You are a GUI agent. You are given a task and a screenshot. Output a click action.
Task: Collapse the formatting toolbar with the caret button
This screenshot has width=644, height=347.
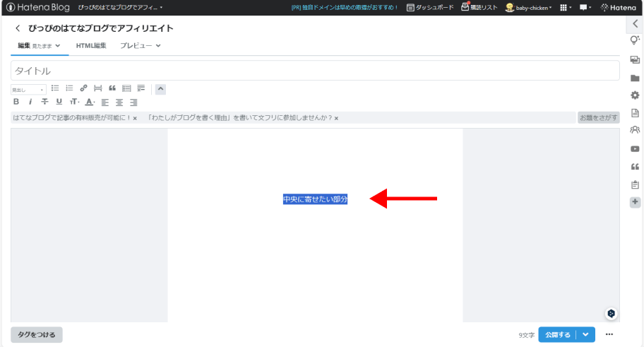160,89
